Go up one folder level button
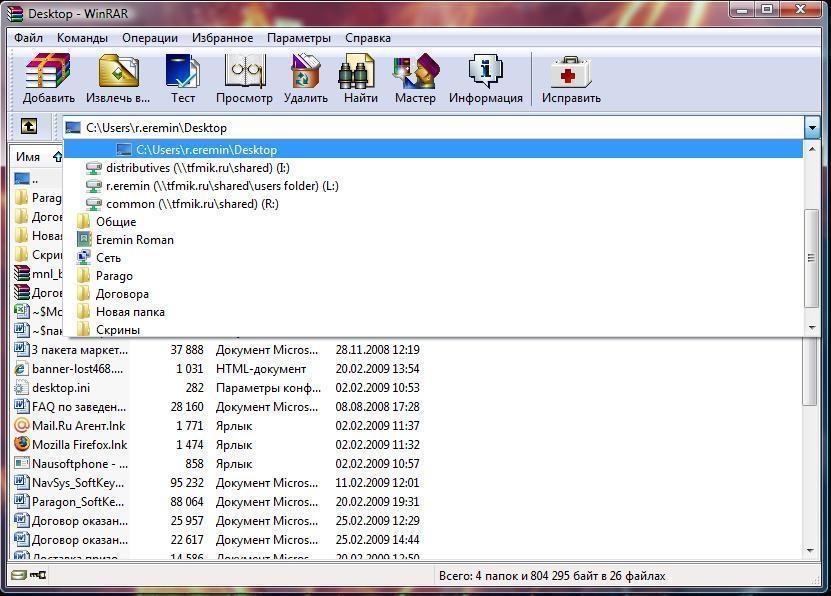This screenshot has width=831, height=596. [29, 127]
